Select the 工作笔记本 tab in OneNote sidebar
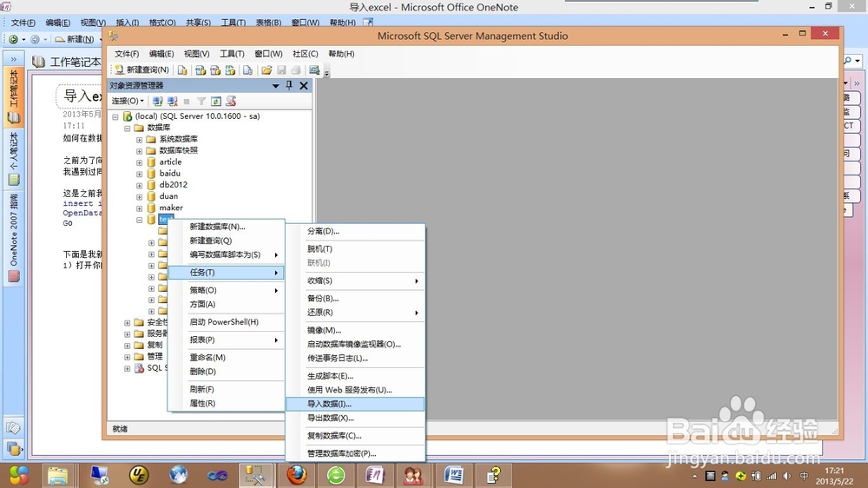 point(14,96)
